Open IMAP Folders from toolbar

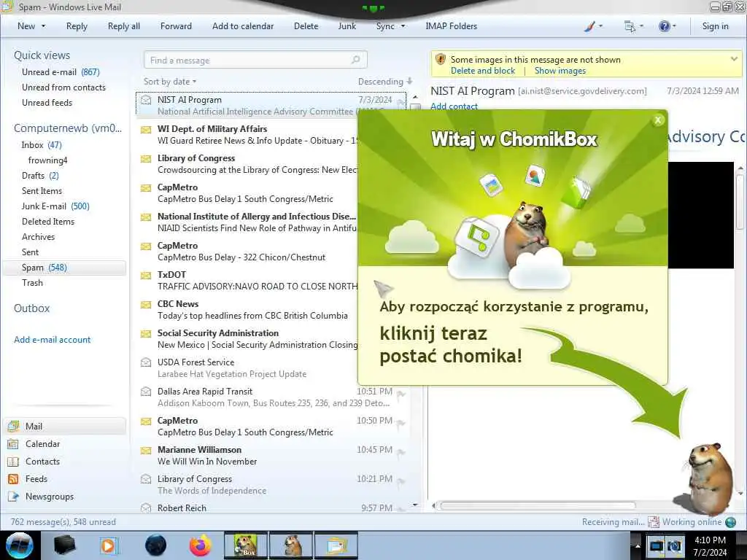(451, 26)
